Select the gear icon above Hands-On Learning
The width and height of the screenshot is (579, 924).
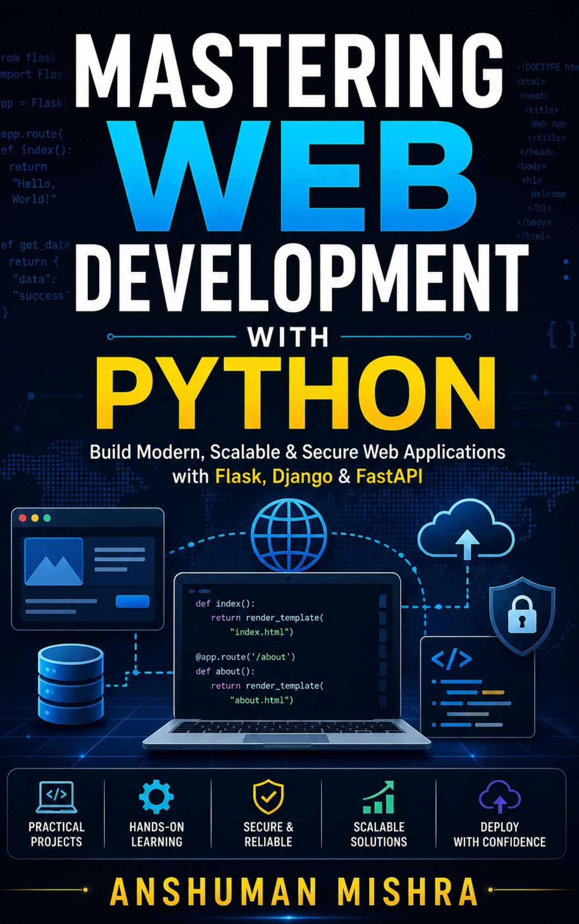[156, 797]
